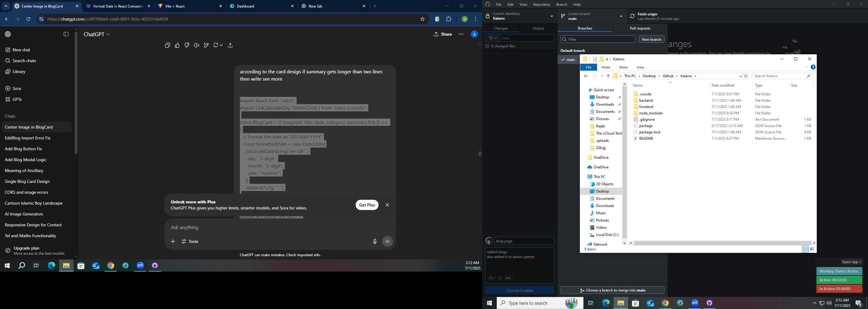The height and width of the screenshot is (309, 868).
Task: Open Chrome tab search dropdown arrow
Action: 6,6
